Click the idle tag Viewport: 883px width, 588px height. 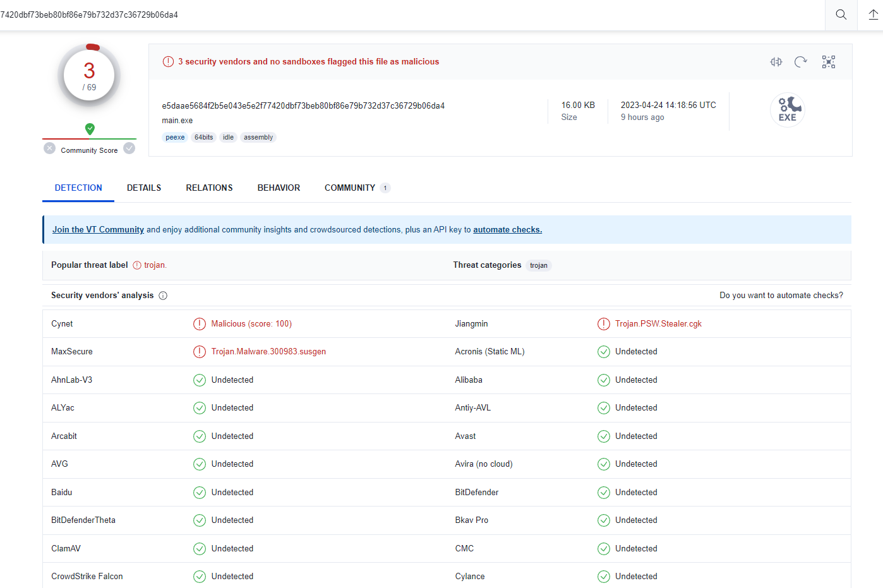point(228,138)
